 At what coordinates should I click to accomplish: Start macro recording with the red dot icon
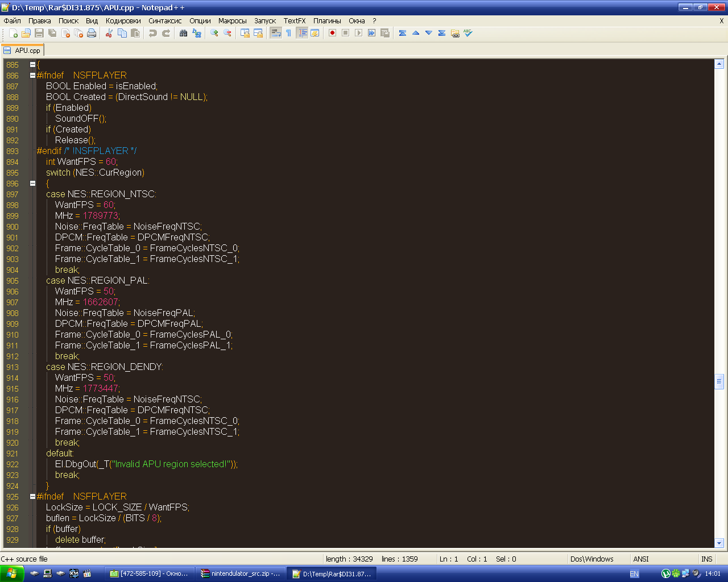point(332,34)
